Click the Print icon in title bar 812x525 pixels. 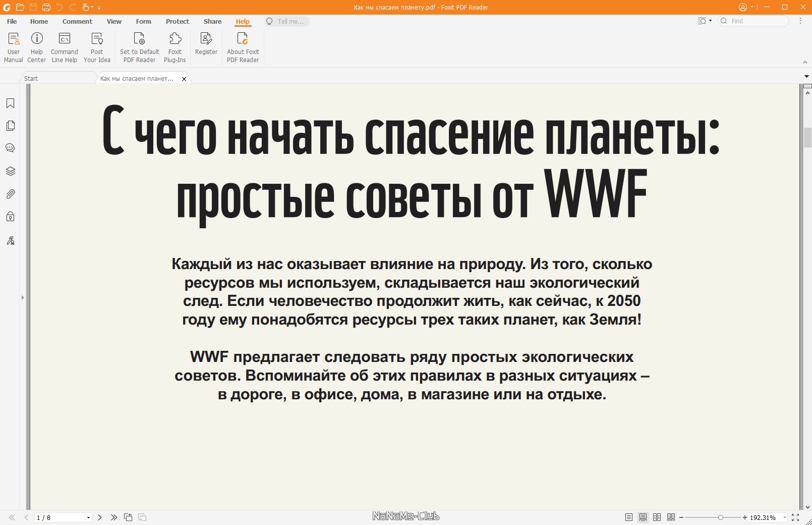click(46, 7)
